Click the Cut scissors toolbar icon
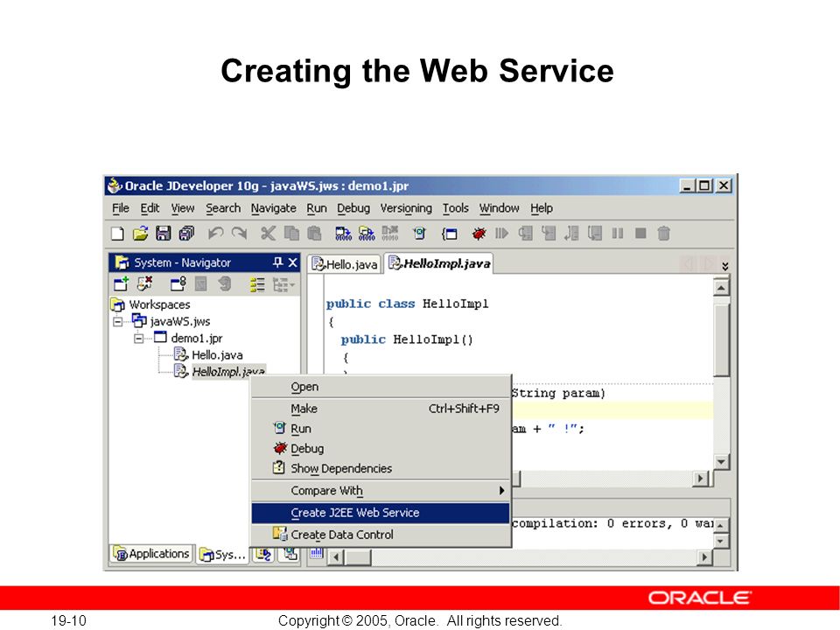The image size is (840, 630). [268, 234]
